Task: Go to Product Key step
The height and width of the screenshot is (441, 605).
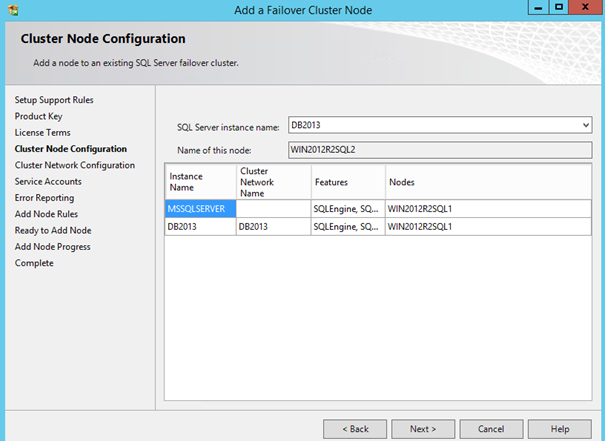Action: point(39,116)
